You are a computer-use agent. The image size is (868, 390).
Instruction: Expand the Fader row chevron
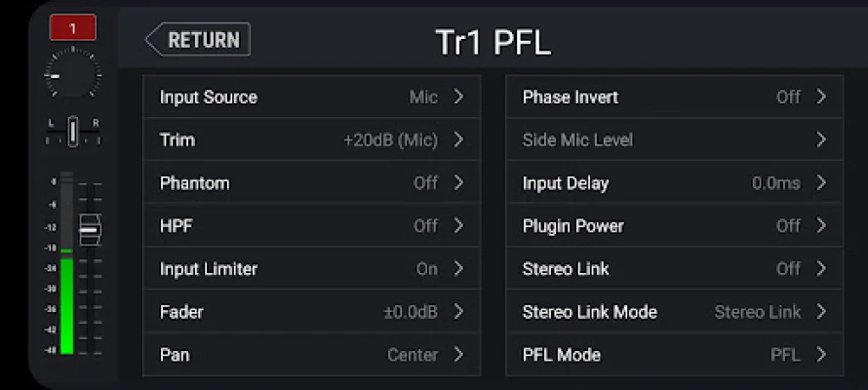pyautogui.click(x=458, y=312)
